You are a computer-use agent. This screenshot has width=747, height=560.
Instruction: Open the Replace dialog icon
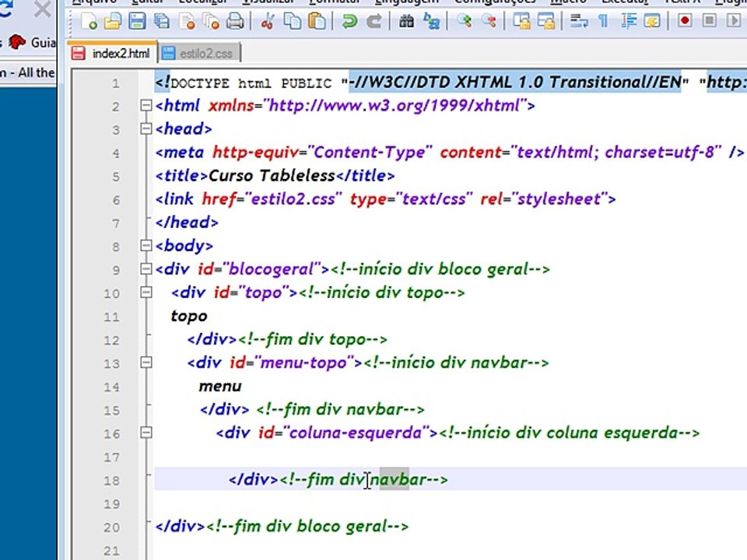tap(432, 21)
